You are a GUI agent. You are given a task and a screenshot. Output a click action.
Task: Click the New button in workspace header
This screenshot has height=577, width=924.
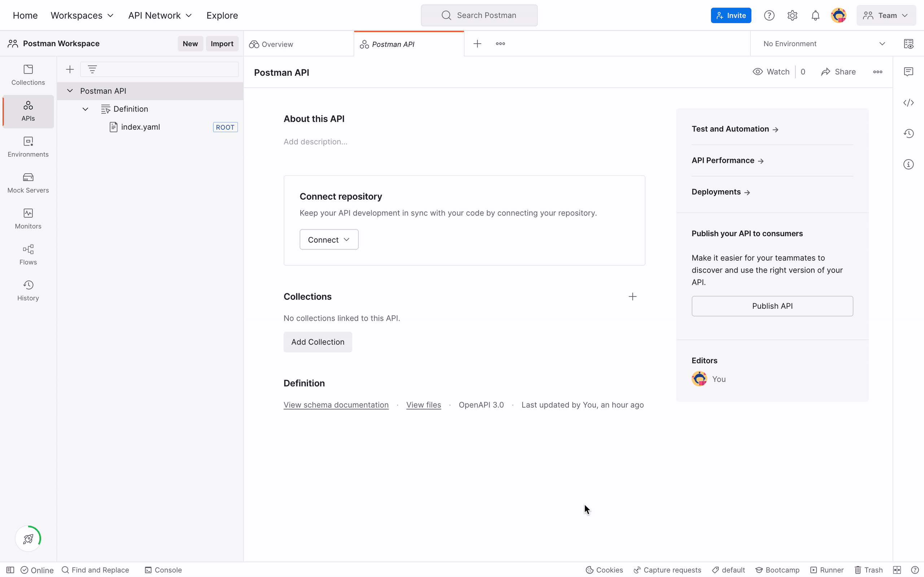coord(190,43)
